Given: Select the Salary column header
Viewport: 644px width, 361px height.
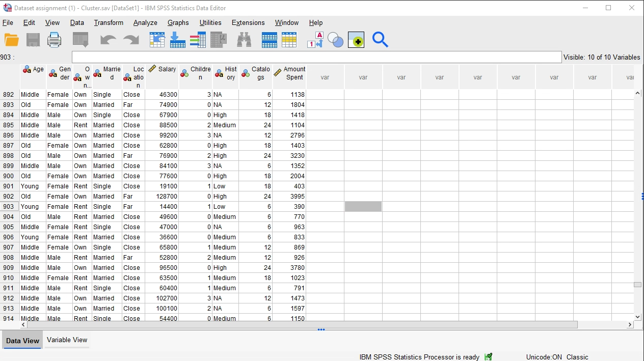Looking at the screenshot, I should [162, 74].
